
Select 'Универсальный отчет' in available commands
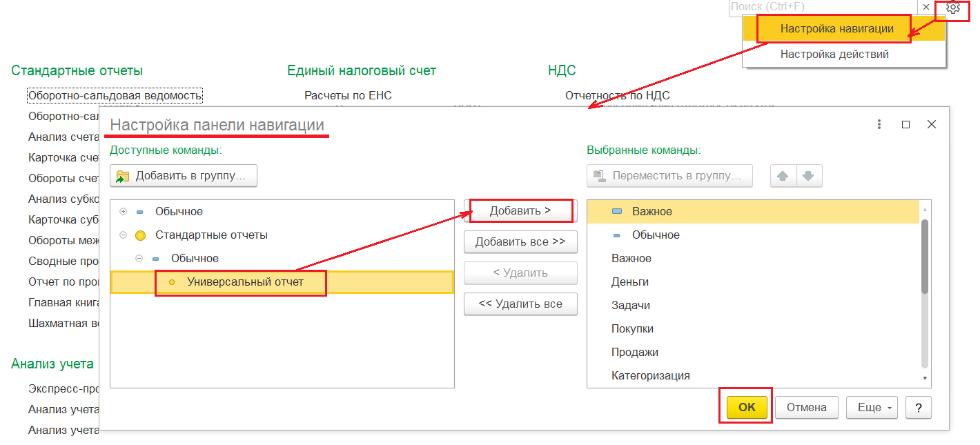pyautogui.click(x=245, y=282)
